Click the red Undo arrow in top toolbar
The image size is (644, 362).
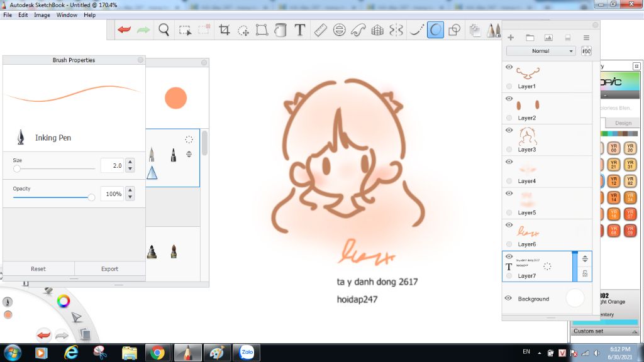click(x=124, y=30)
